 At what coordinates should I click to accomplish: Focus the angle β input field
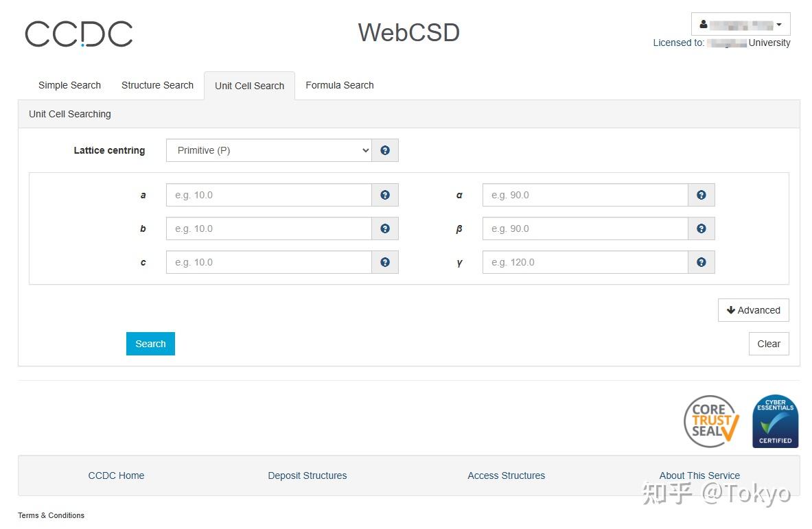coord(585,228)
